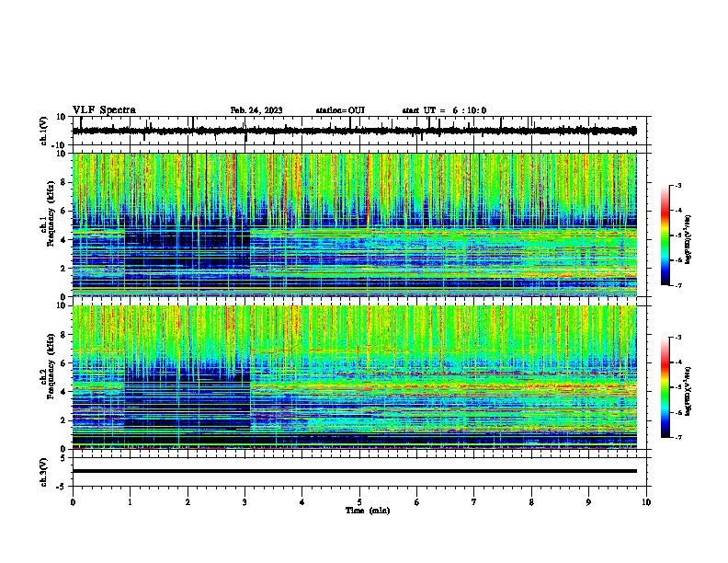Click the "8" kHz tick on ch.1 frequency axis

coord(63,182)
